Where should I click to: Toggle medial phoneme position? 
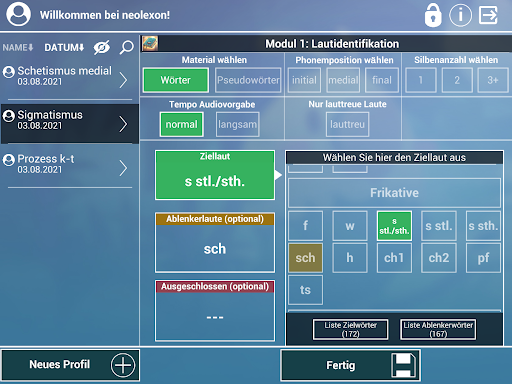[343, 80]
